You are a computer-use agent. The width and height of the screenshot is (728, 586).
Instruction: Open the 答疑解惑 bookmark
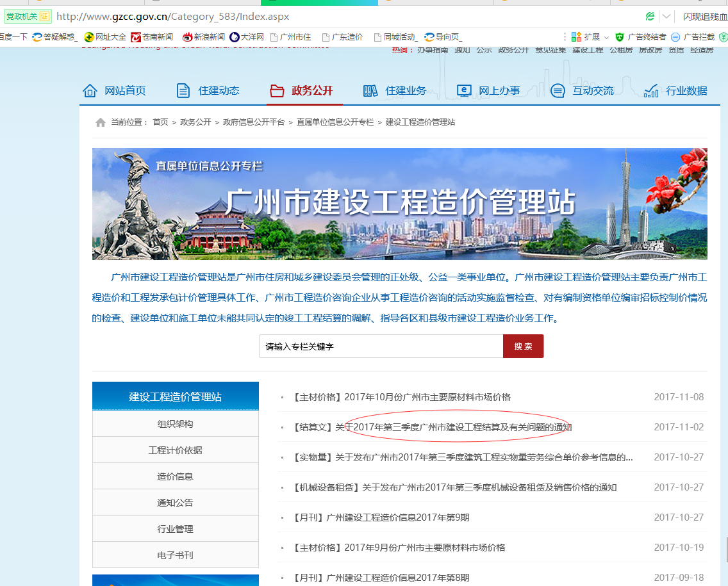[54, 37]
